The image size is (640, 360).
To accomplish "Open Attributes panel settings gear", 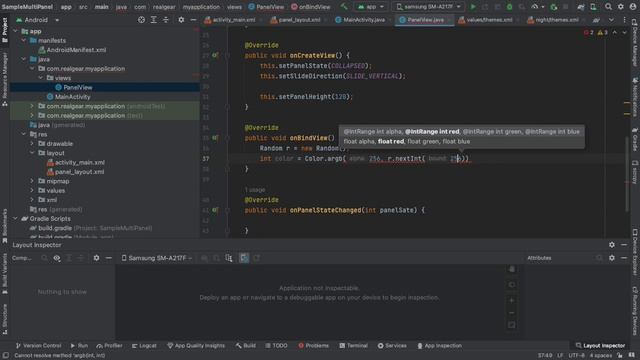I will 611,258.
